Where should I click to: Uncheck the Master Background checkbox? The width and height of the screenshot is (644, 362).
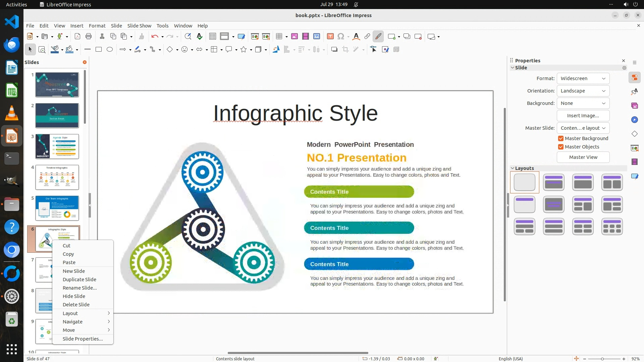tap(561, 138)
